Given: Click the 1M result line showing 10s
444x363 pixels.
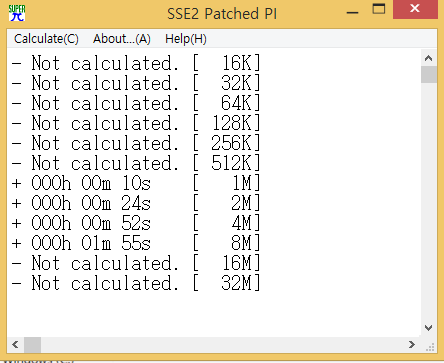Looking at the screenshot, I should pyautogui.click(x=136, y=183).
